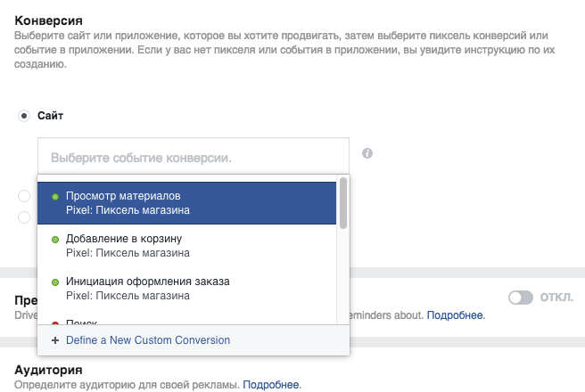Click green status dot of Просмотр материалов
The image size is (585, 392).
[55, 197]
